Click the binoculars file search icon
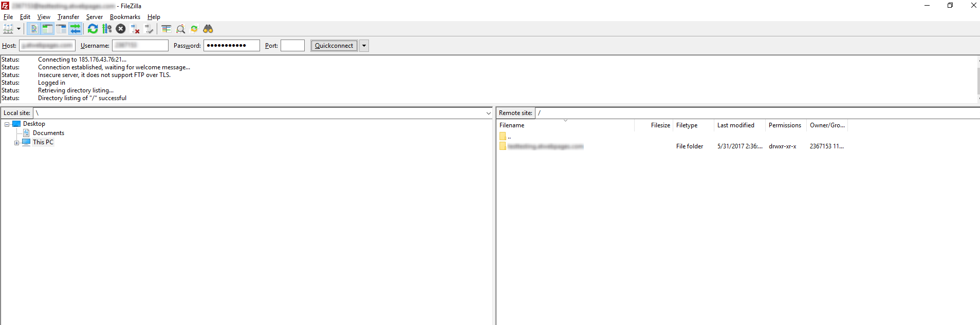The image size is (980, 325). [208, 29]
